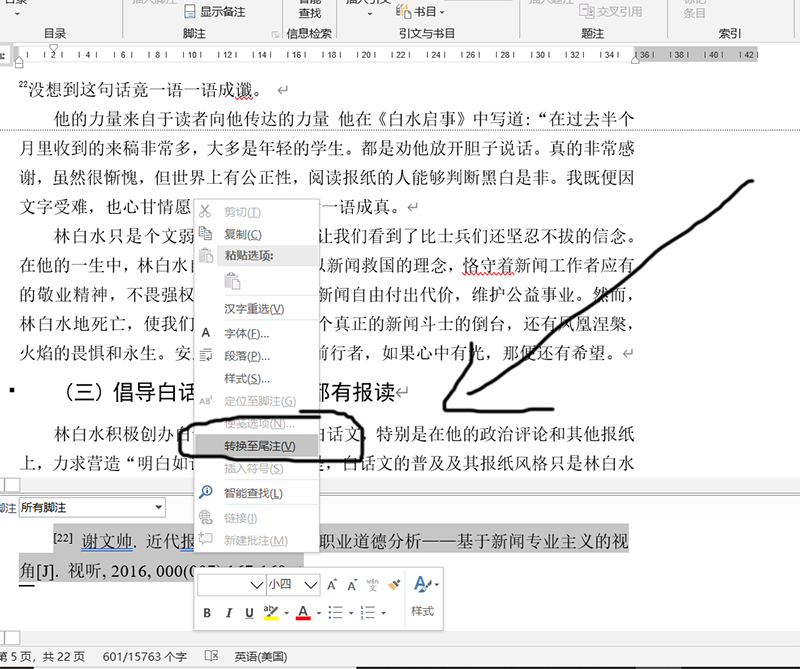This screenshot has height=669, width=800.
Task: Click the red font color swatch
Action: tap(301, 611)
